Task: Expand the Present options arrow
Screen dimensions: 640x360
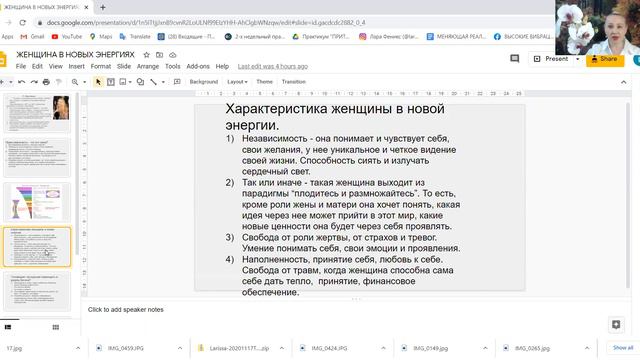Action: click(578, 59)
